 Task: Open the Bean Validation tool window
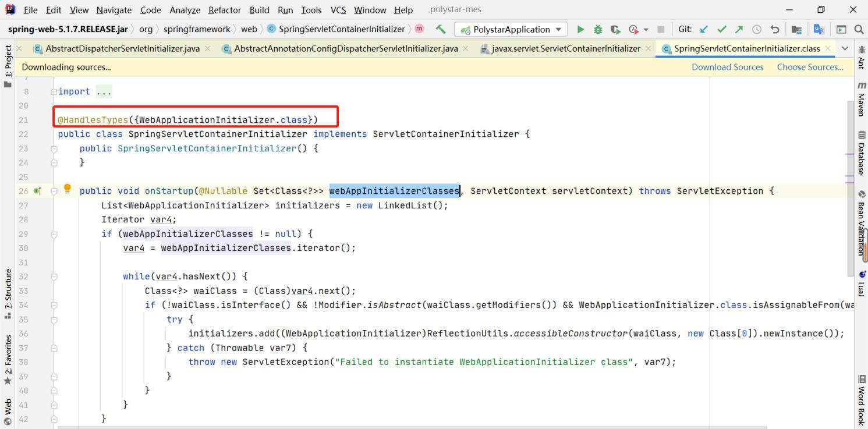(x=861, y=224)
